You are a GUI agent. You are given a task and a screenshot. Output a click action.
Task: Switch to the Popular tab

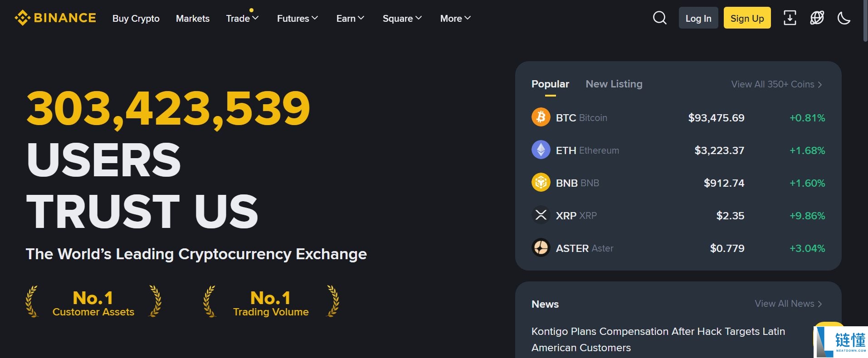pyautogui.click(x=550, y=84)
